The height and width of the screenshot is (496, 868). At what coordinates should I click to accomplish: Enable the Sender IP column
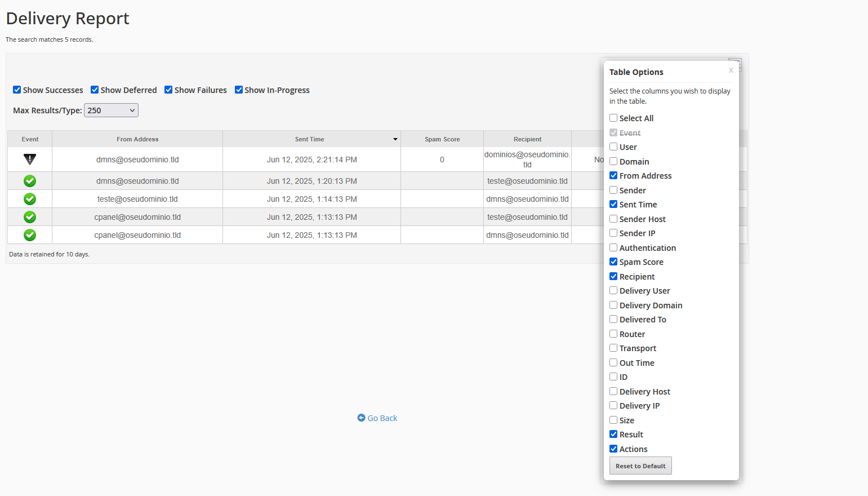pyautogui.click(x=613, y=233)
